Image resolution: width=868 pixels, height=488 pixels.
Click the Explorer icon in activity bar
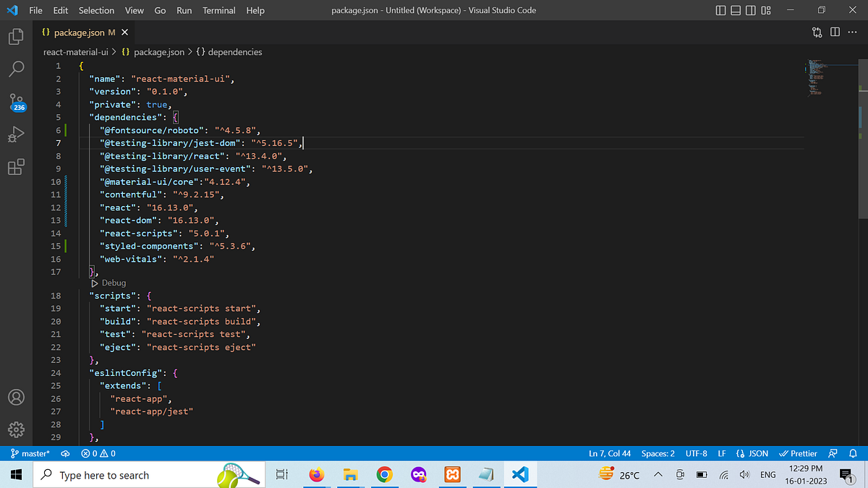click(16, 35)
